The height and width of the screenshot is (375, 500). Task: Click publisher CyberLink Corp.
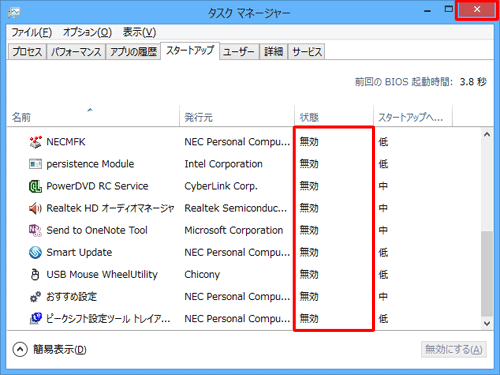221,186
